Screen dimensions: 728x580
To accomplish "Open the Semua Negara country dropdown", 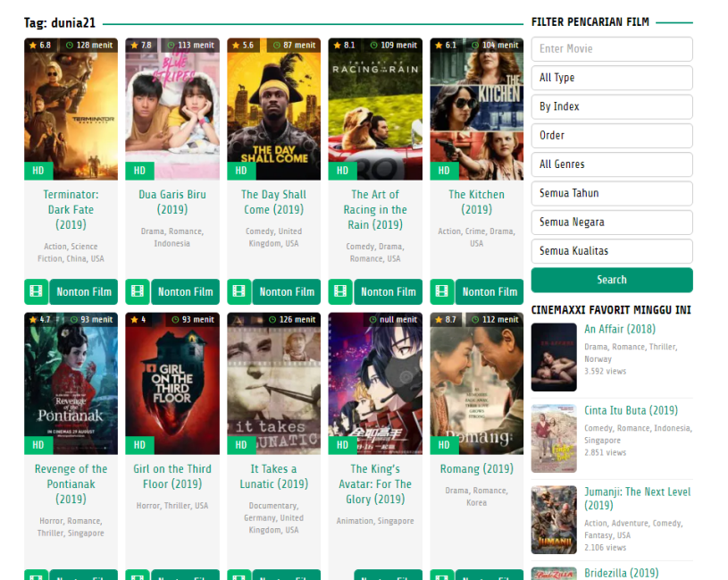I will (x=612, y=222).
